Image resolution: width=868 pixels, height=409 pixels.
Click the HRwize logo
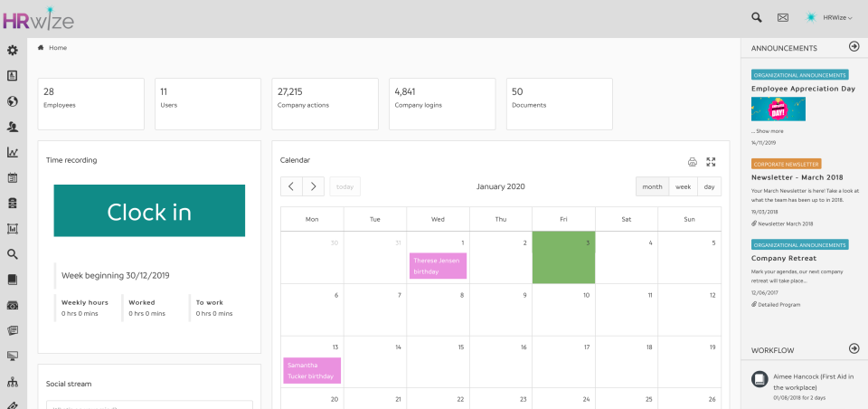point(38,19)
